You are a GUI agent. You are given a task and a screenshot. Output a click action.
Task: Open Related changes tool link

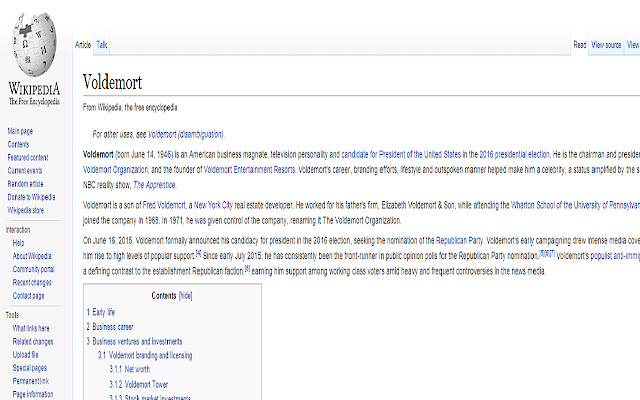pos(33,342)
